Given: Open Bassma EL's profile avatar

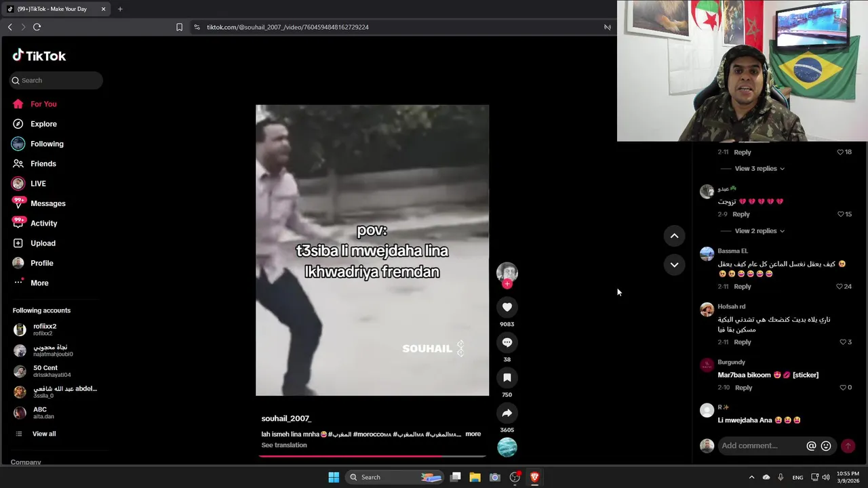Looking at the screenshot, I should tap(707, 253).
